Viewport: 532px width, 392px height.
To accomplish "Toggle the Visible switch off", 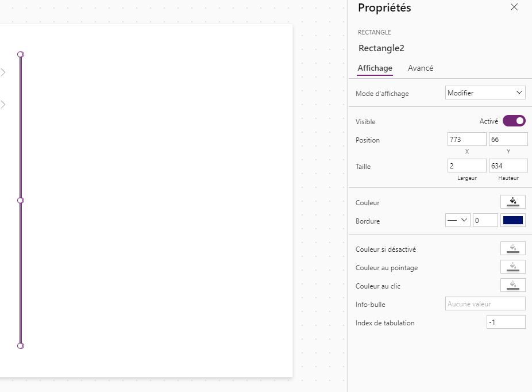I will [514, 121].
